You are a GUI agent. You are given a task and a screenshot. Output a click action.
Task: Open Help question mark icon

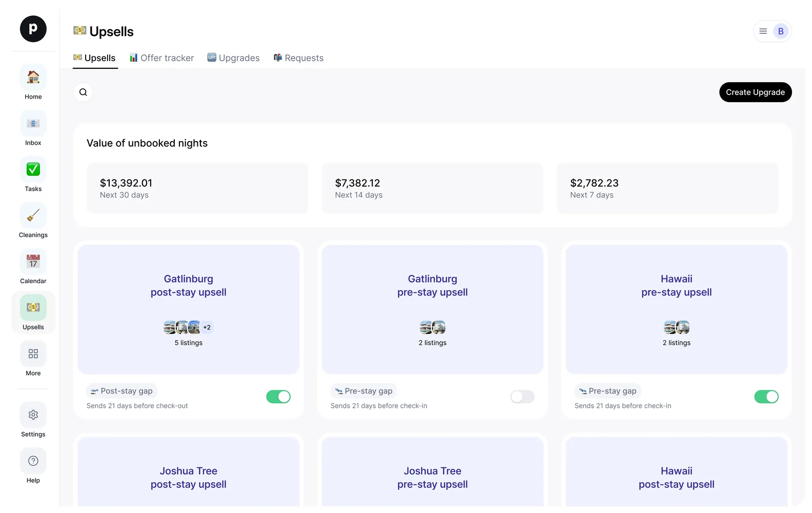click(x=33, y=461)
